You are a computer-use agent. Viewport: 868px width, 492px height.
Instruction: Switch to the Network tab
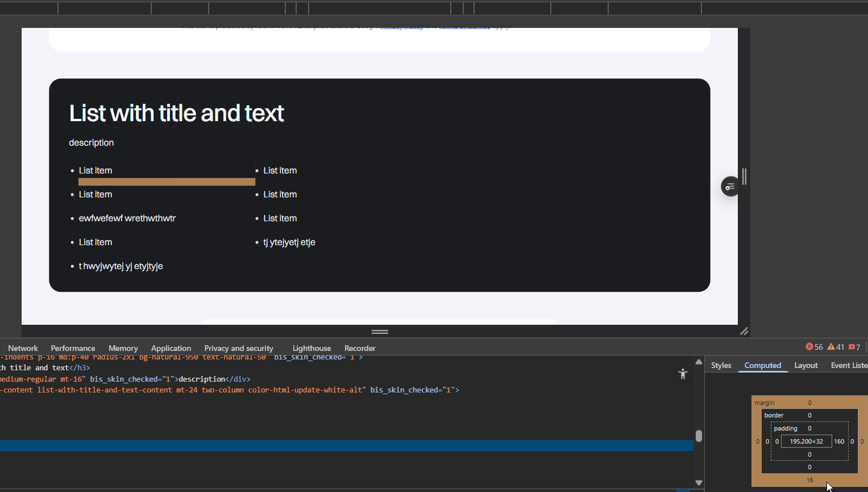(x=23, y=348)
